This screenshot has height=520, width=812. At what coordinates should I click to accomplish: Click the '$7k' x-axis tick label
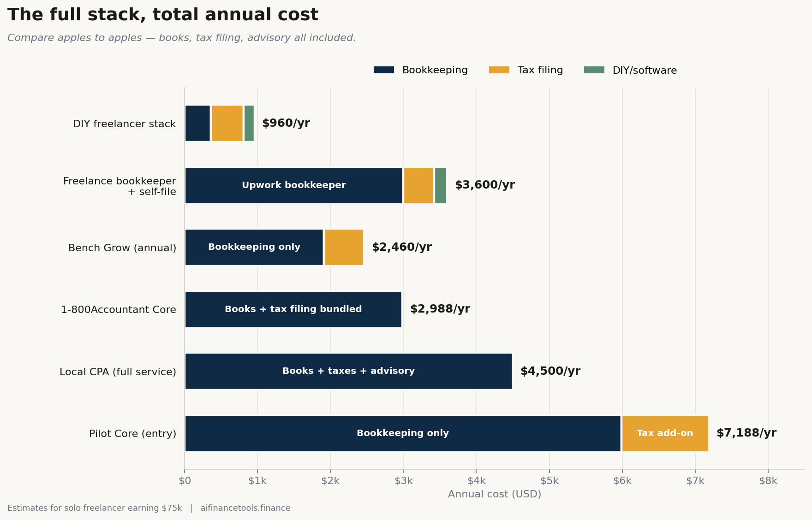[695, 481]
